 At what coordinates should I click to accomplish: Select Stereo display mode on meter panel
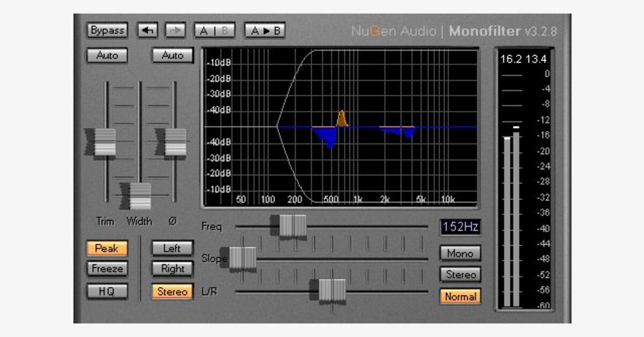(x=460, y=274)
